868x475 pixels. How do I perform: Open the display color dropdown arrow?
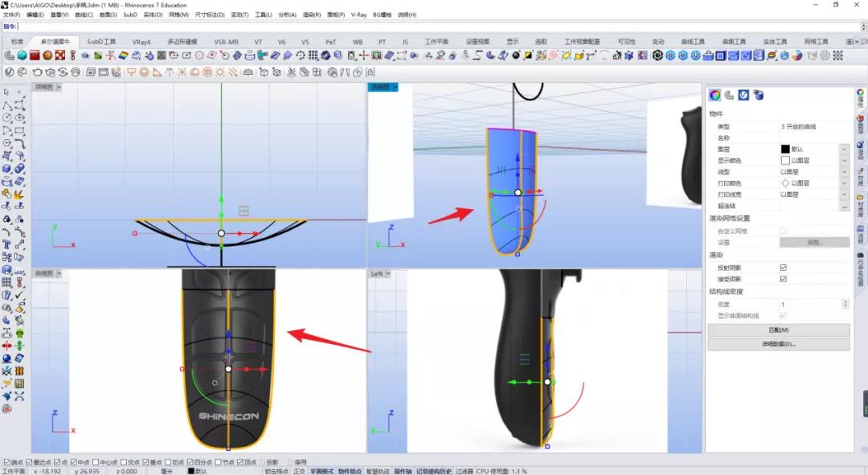click(844, 161)
